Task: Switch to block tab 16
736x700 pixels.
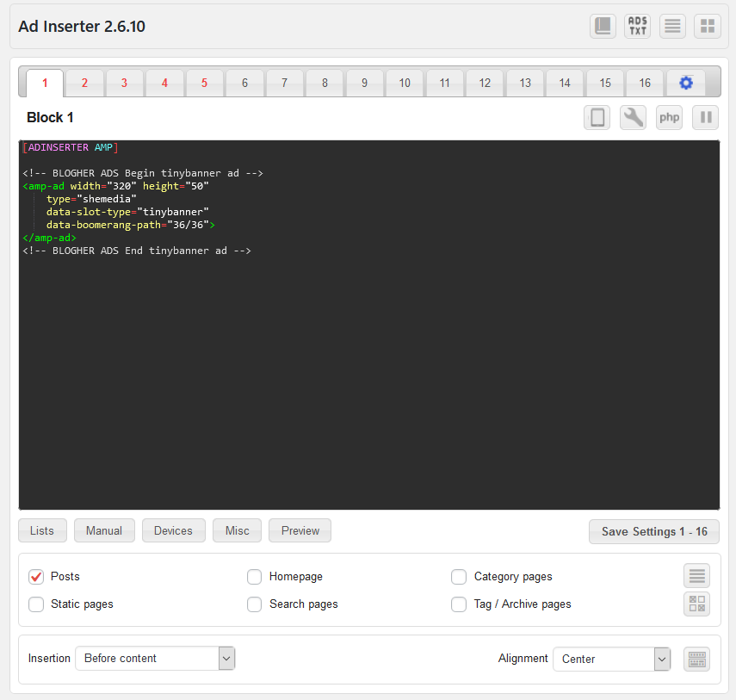Action: 645,84
